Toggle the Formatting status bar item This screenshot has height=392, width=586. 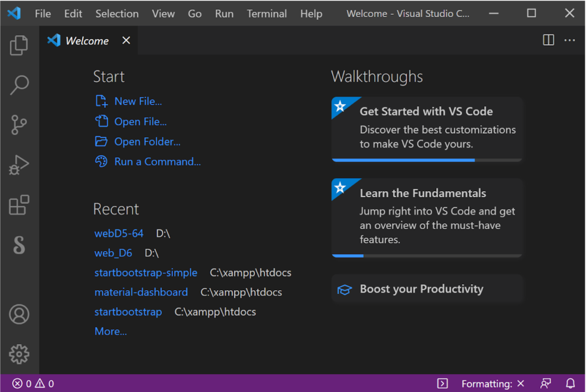(x=492, y=383)
